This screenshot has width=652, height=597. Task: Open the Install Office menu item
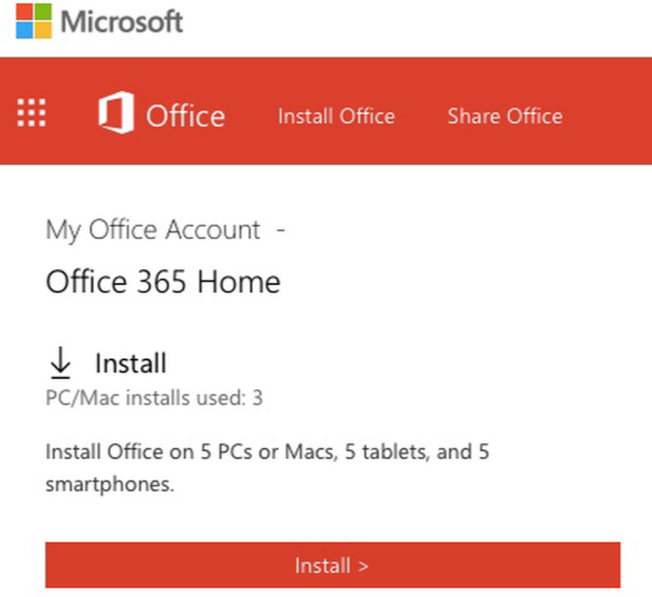(336, 116)
